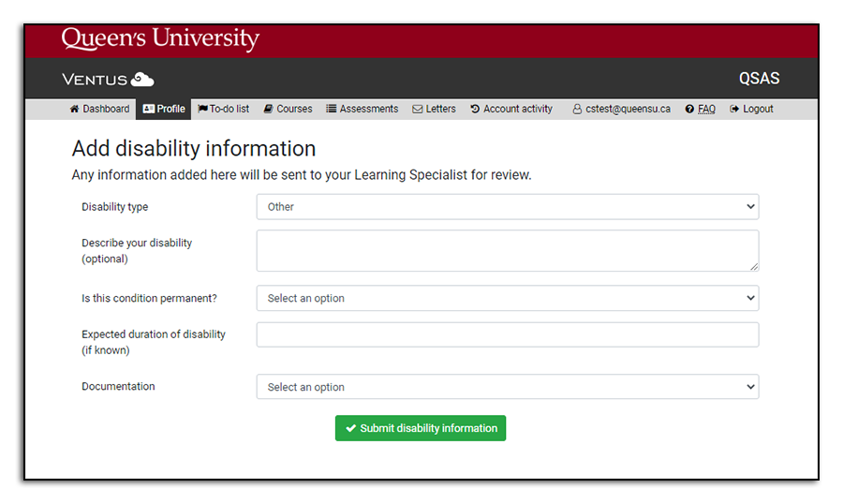843x504 pixels.
Task: Click the Courses book icon
Action: 268,109
